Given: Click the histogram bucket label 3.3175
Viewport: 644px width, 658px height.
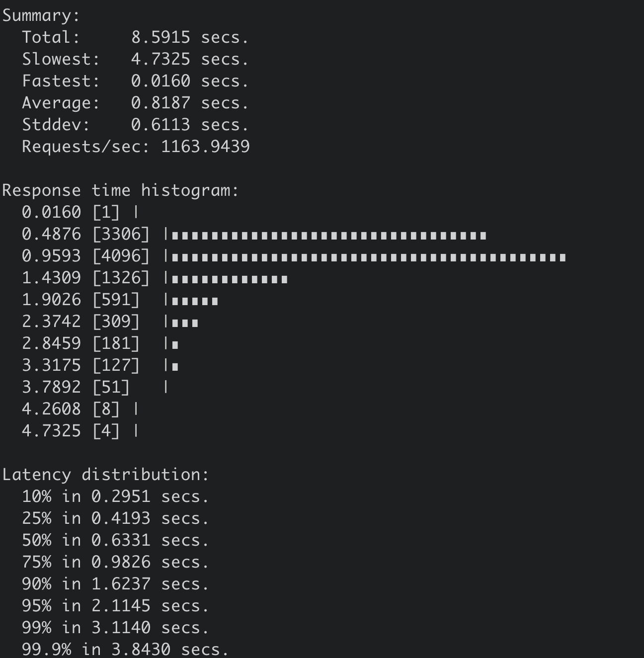Looking at the screenshot, I should click(51, 365).
